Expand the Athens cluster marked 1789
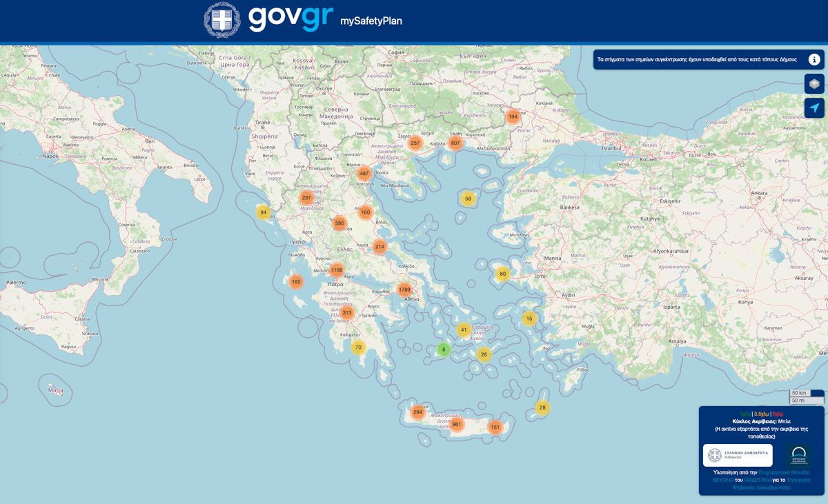Screen dimensions: 828x504 [x=404, y=290]
